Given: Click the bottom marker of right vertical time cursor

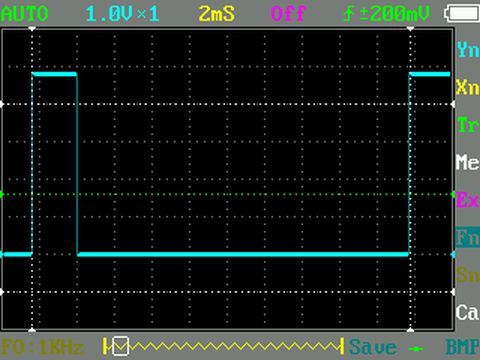Looking at the screenshot, I should 411,330.
